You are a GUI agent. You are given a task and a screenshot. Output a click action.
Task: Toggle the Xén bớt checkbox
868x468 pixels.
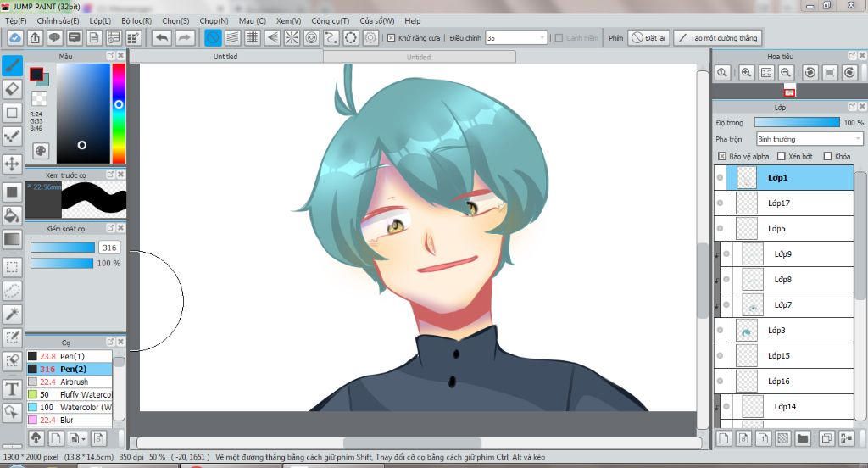tap(782, 157)
